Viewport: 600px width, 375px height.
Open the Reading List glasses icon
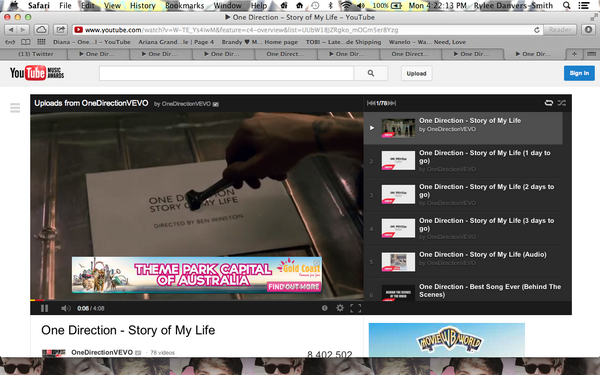[10, 42]
